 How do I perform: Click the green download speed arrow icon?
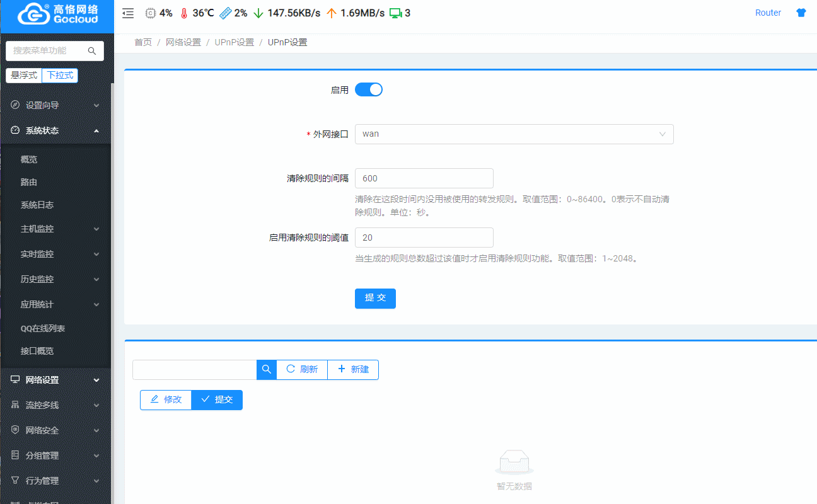pos(258,13)
